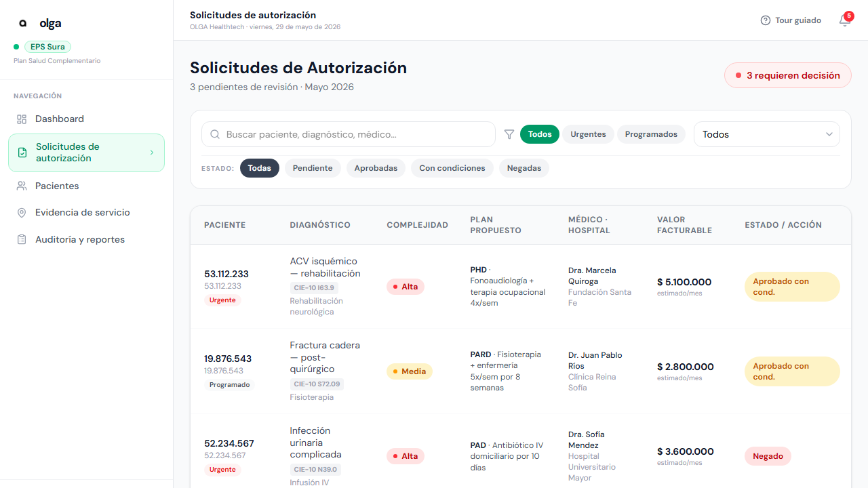Click ACV isquémico — rehabilitación diagnosis

coord(325,267)
